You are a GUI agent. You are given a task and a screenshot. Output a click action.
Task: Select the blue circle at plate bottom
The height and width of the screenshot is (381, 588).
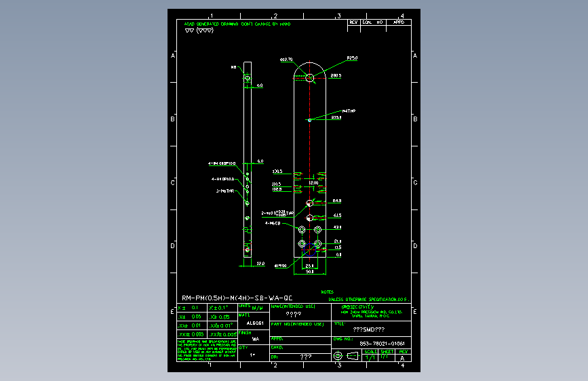[309, 250]
